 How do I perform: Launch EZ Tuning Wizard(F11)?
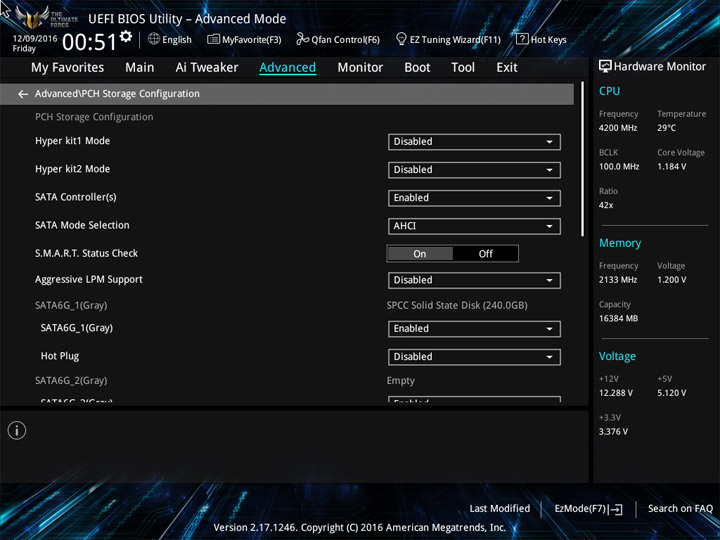click(448, 39)
